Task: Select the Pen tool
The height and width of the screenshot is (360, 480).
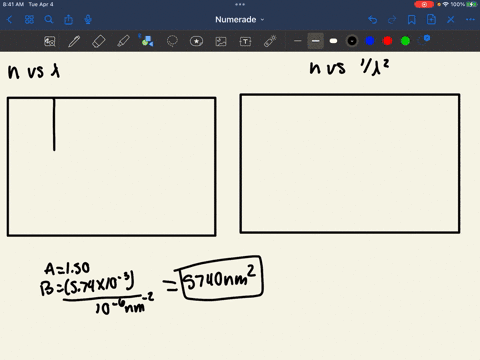Action: (74, 41)
